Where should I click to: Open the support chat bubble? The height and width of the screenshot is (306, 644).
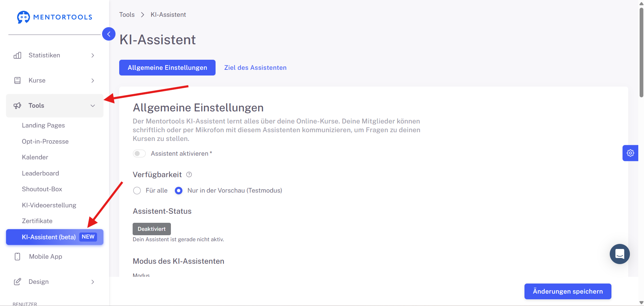point(620,254)
